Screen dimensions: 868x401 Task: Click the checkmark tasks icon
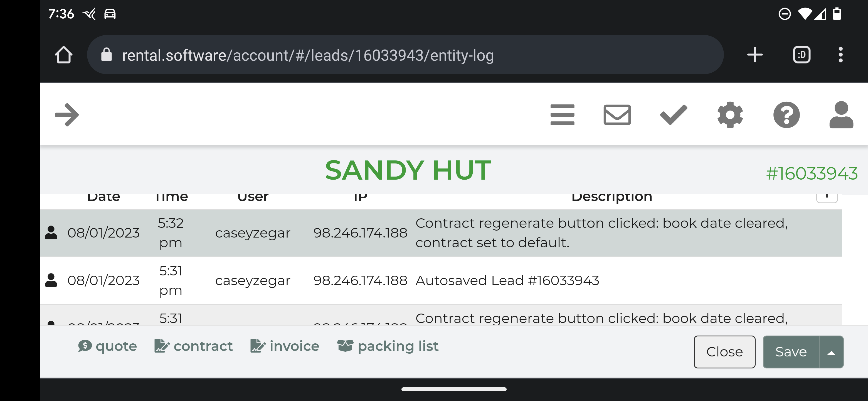(x=673, y=115)
